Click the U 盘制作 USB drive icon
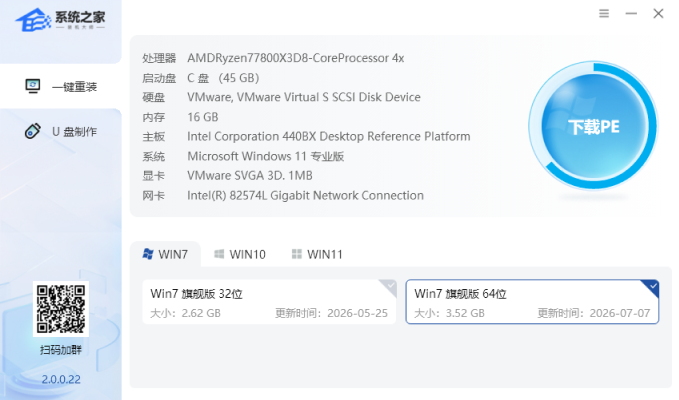The width and height of the screenshot is (679, 400). pos(32,131)
